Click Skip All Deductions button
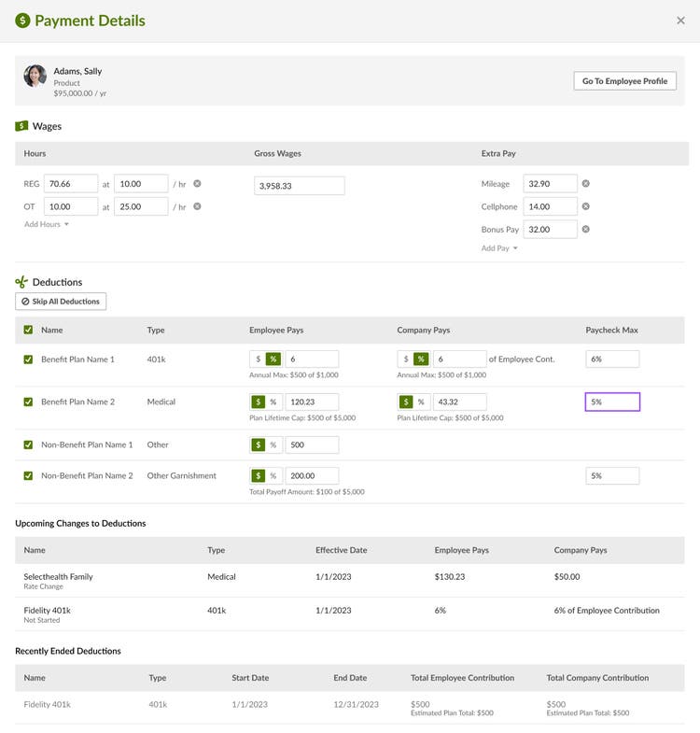700x733 pixels. [61, 301]
